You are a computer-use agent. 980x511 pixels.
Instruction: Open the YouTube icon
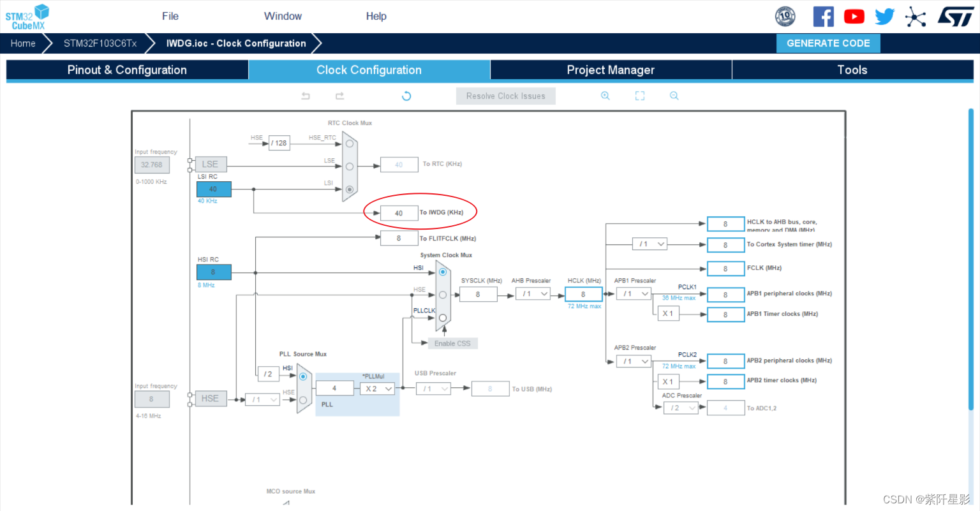(x=854, y=17)
